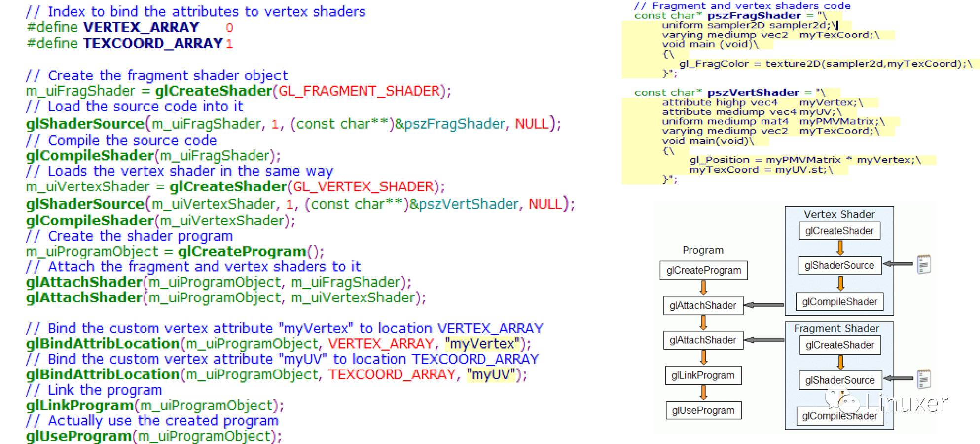The width and height of the screenshot is (980, 444).
Task: Click '#define VERTEX_ARRAY' line
Action: 130,27
